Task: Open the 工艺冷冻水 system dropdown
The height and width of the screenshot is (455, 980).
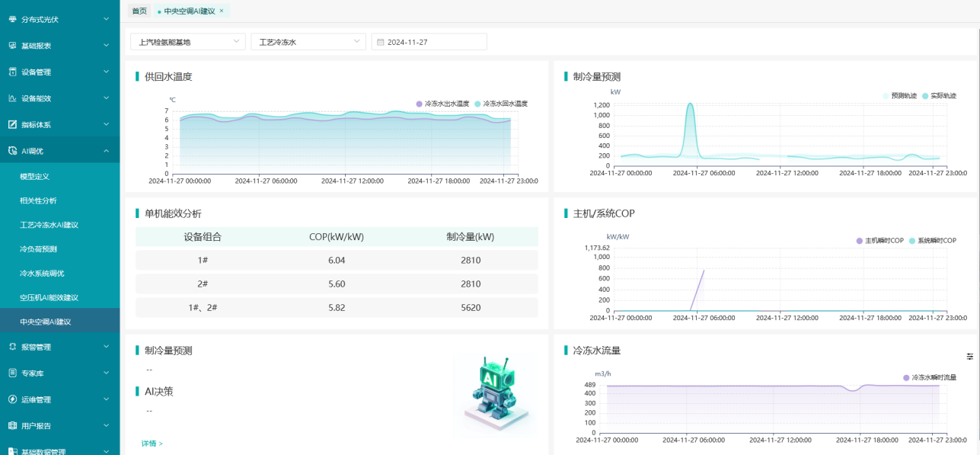Action: click(x=308, y=42)
